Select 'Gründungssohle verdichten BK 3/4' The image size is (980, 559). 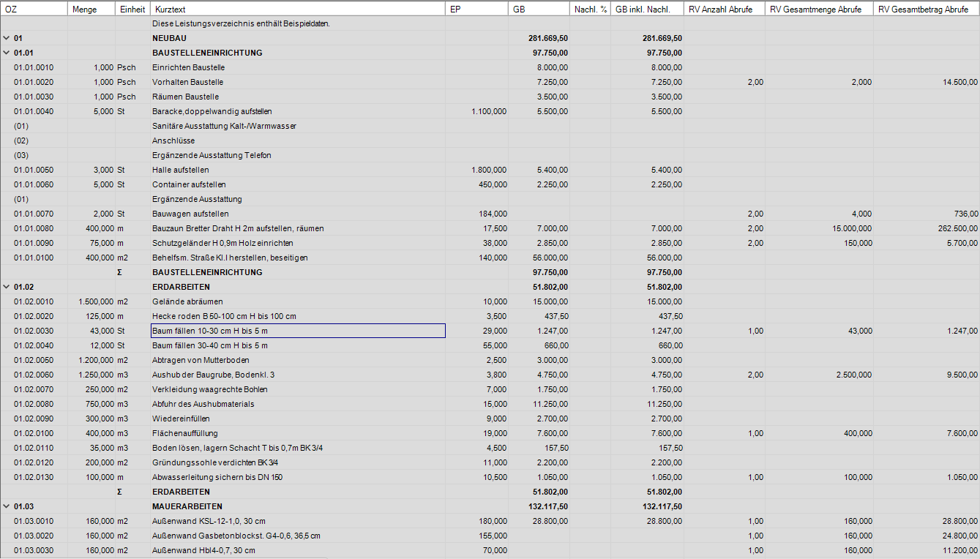pos(215,462)
